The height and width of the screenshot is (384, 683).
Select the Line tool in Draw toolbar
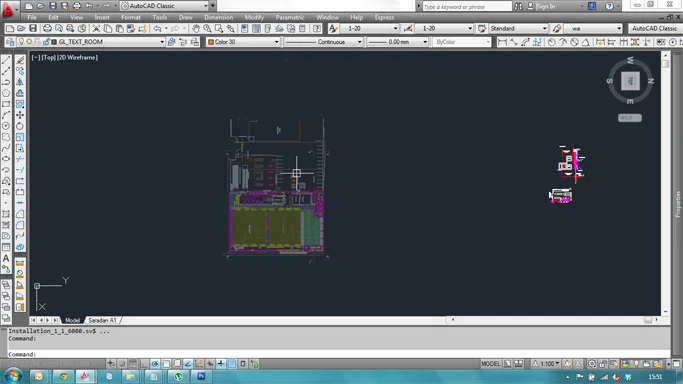[x=6, y=60]
